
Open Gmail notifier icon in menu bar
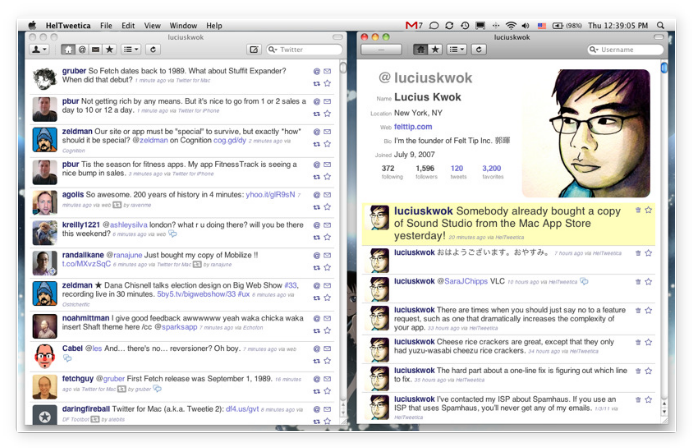point(414,26)
